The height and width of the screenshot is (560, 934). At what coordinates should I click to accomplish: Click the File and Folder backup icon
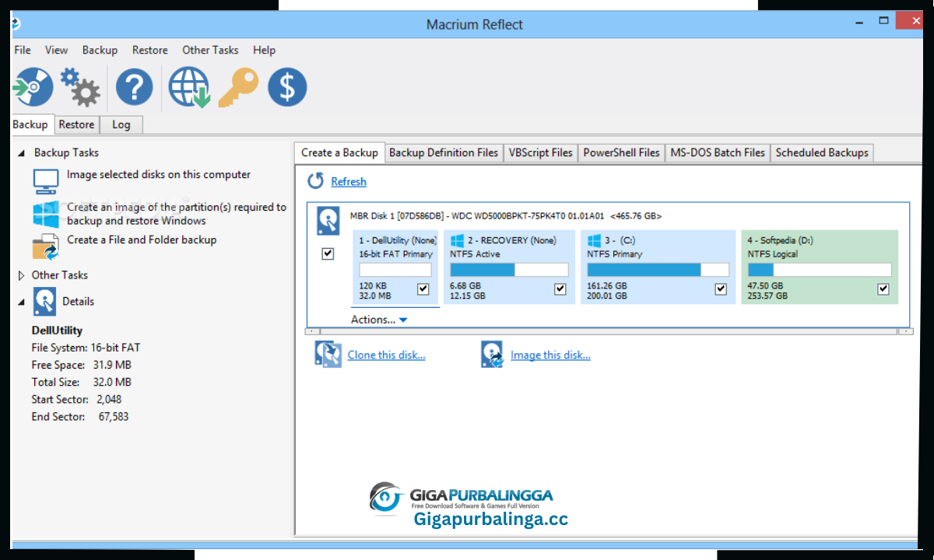(45, 247)
